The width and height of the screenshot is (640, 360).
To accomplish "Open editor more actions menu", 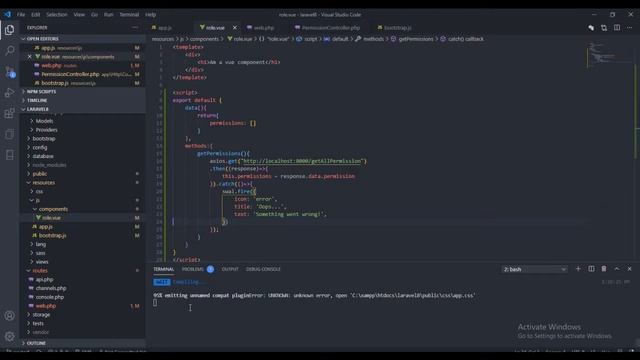I will (629, 27).
